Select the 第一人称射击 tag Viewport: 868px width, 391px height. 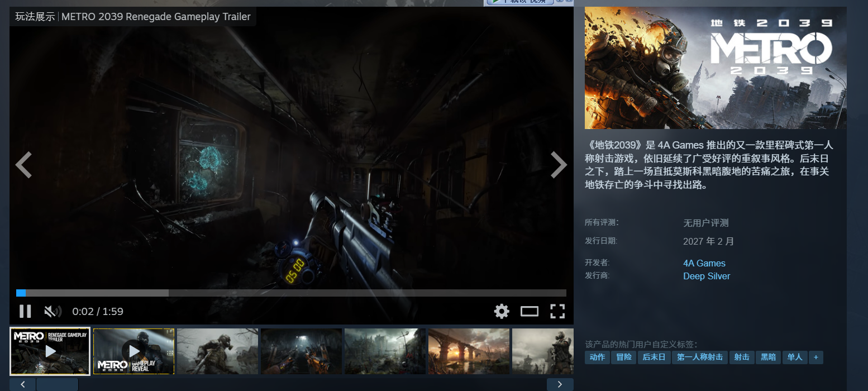click(700, 357)
